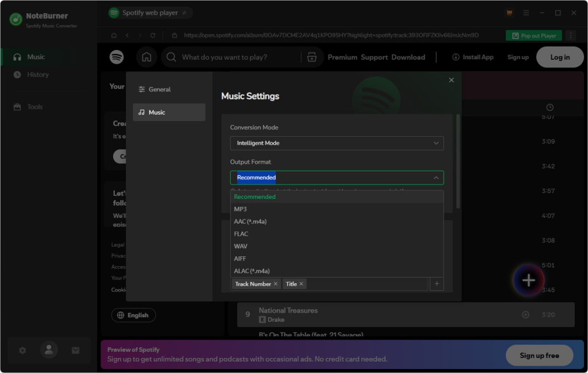588x373 pixels.
Task: Open the Browse icon in search bar
Action: coord(312,57)
